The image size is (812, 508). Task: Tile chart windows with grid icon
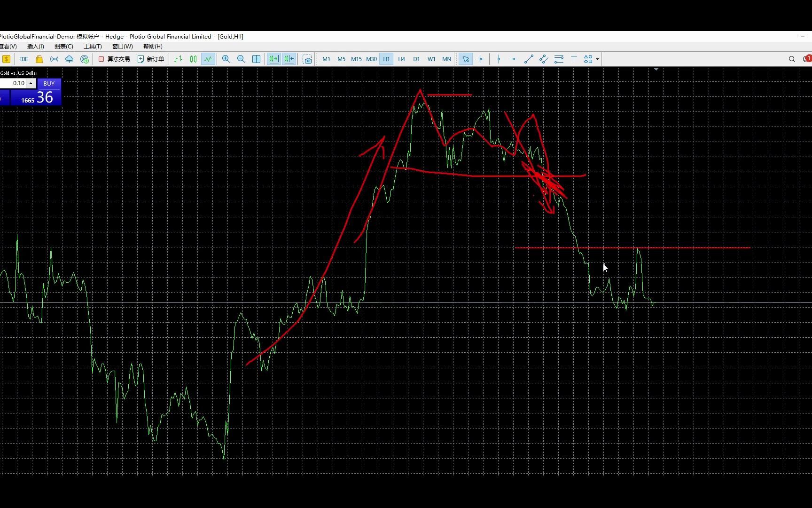tap(256, 59)
